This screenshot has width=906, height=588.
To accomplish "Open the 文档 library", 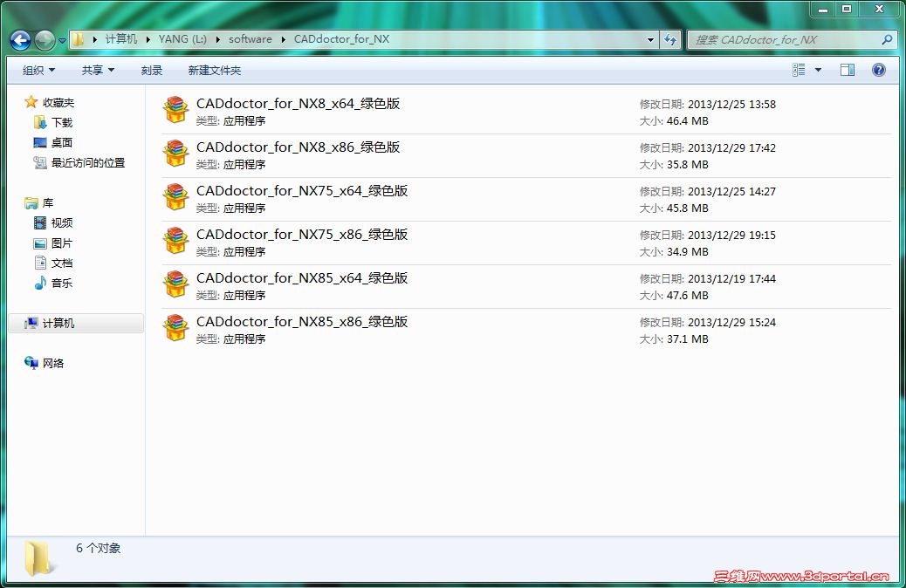I will tap(62, 263).
